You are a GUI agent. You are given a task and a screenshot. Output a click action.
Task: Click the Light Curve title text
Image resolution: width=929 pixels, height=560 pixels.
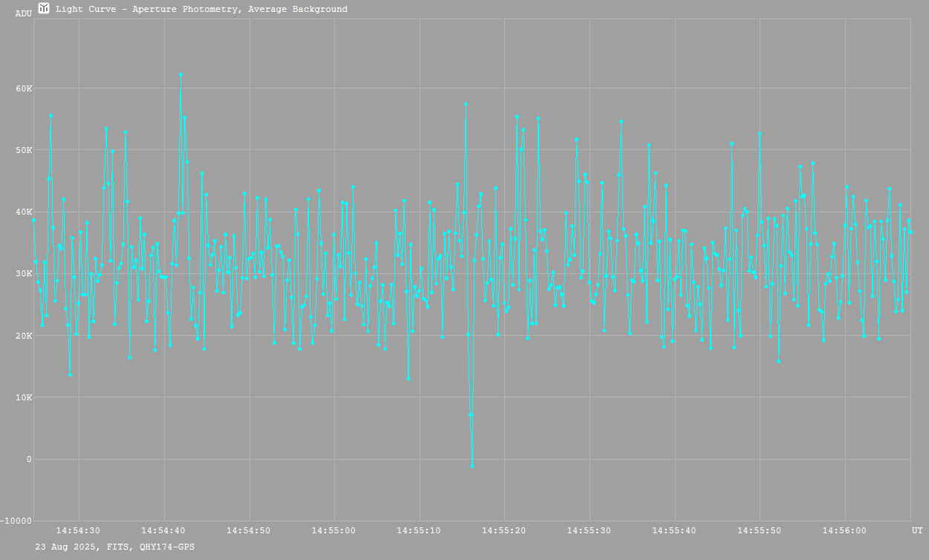coord(201,10)
